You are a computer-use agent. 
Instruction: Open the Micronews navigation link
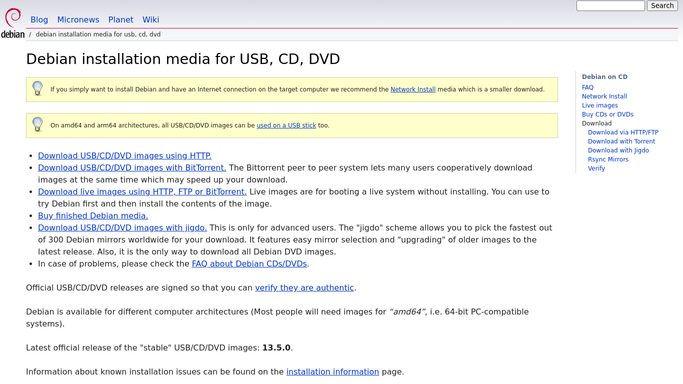78,20
